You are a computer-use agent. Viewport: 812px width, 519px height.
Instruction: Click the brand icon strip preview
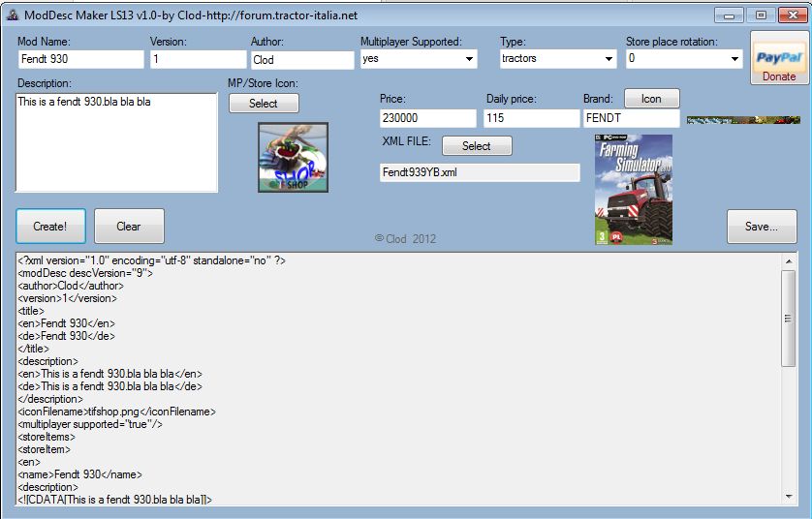[743, 120]
